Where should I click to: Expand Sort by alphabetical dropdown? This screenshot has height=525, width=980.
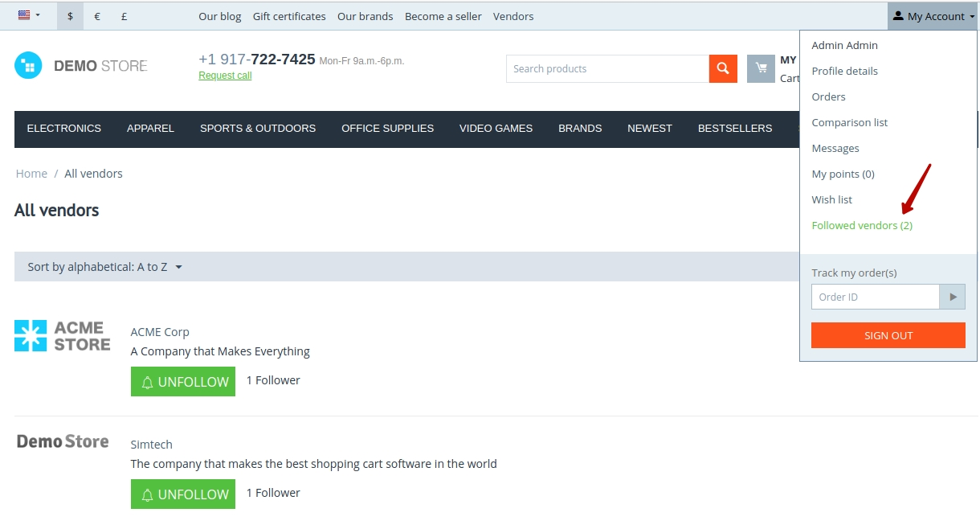105,267
